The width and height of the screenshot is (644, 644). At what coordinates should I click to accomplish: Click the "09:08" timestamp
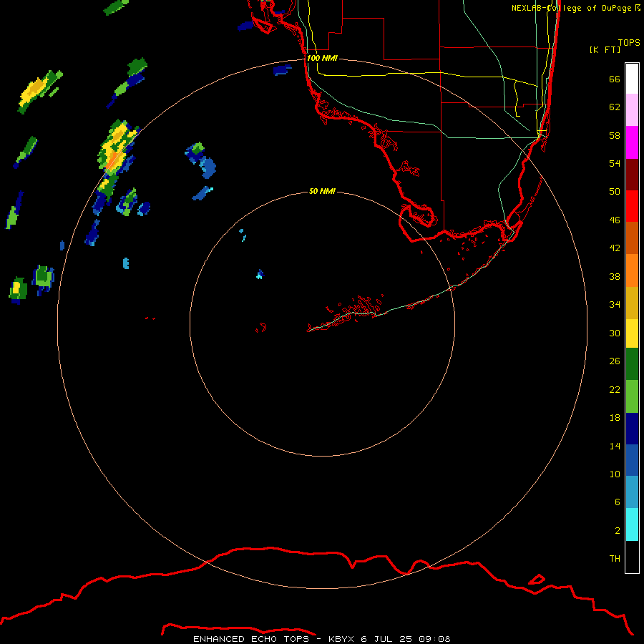click(x=434, y=639)
